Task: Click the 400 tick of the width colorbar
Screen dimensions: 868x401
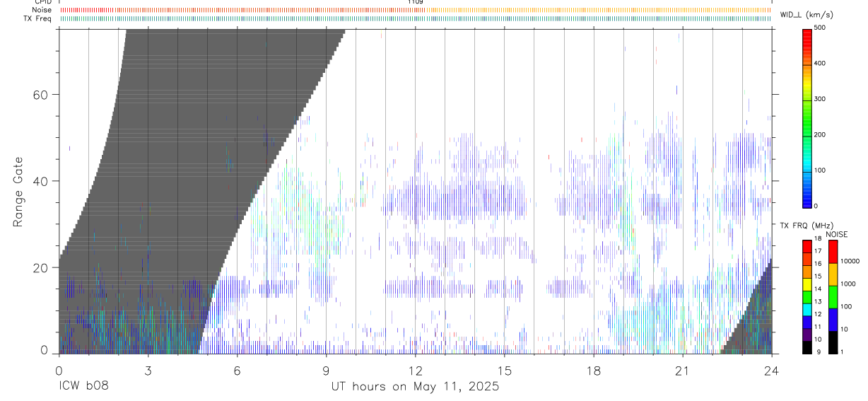Action: pyautogui.click(x=820, y=64)
